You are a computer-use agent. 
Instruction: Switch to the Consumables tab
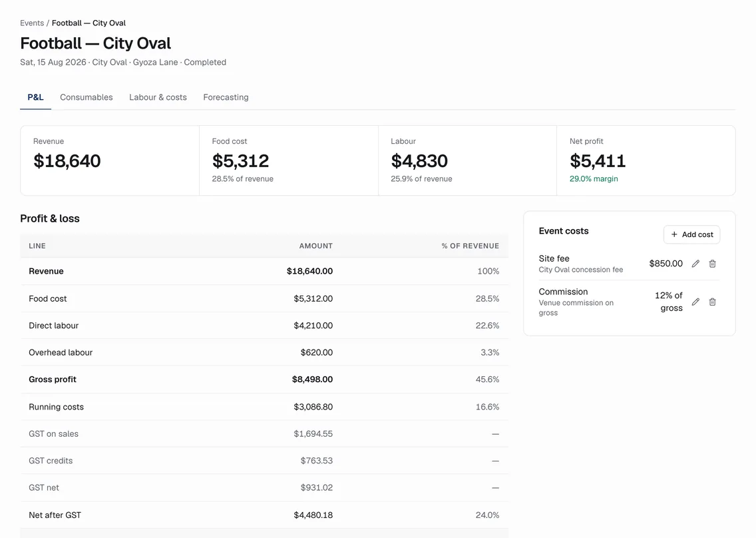[x=87, y=97]
